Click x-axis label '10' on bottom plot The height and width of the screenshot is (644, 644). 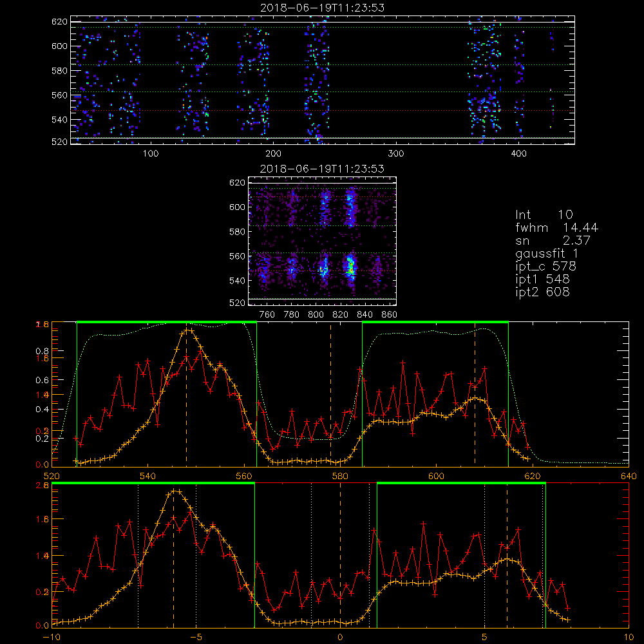[629, 638]
